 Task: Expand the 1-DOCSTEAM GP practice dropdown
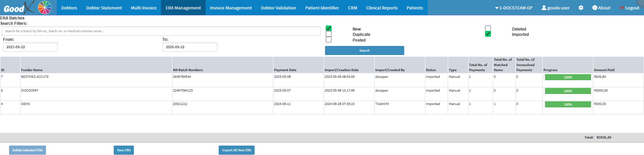[514, 8]
